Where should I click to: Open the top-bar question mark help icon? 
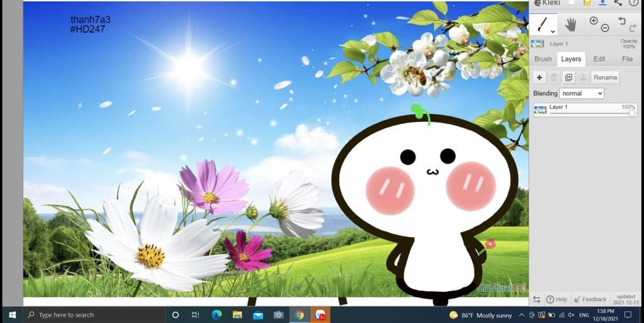point(634,3)
